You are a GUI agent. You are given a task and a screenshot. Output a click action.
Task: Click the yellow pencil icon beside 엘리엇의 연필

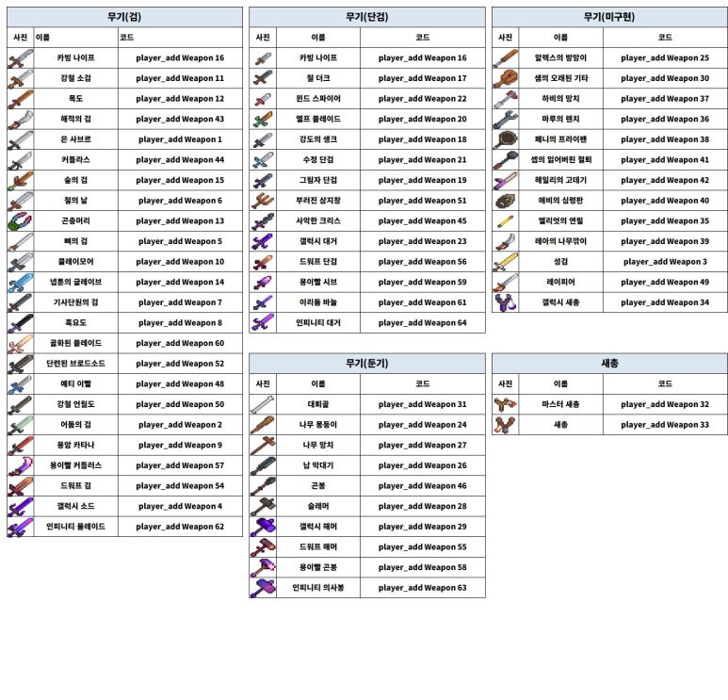click(506, 221)
